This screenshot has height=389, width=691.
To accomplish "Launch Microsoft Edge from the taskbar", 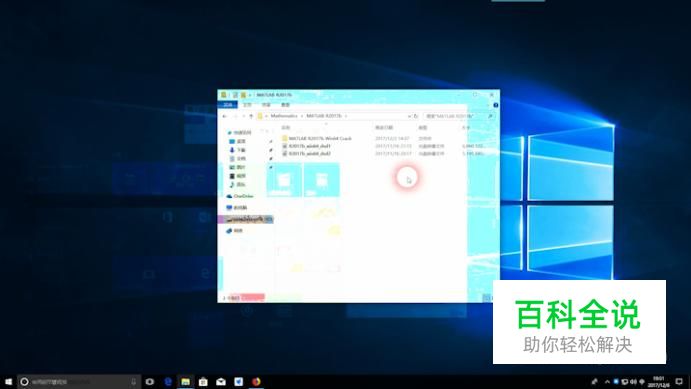I will [x=168, y=382].
